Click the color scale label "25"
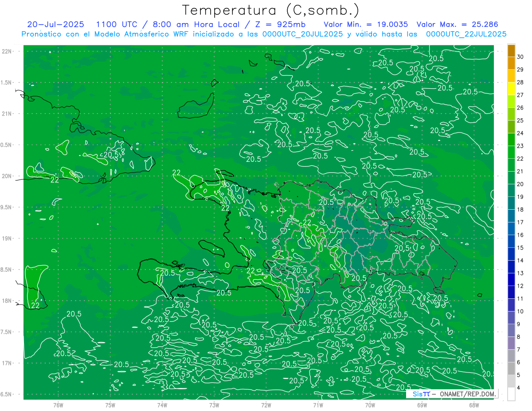 [520, 121]
